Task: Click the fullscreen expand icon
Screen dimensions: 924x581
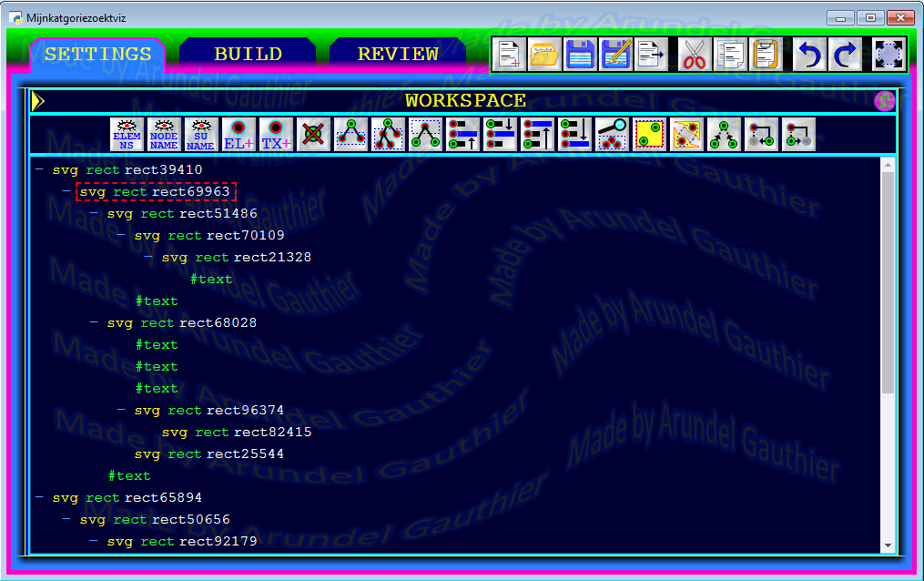Action: [888, 55]
